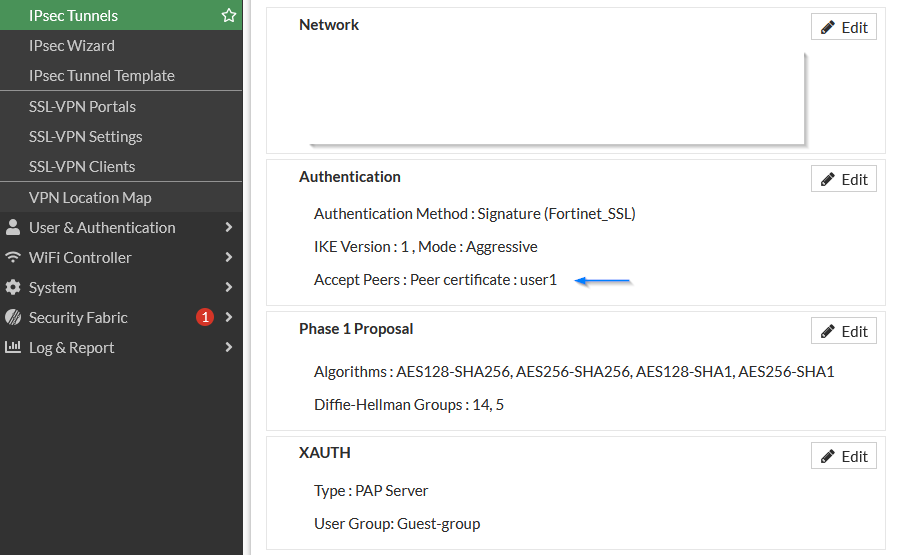Edit the Network section
Screen dimensions: 899x555
[844, 27]
